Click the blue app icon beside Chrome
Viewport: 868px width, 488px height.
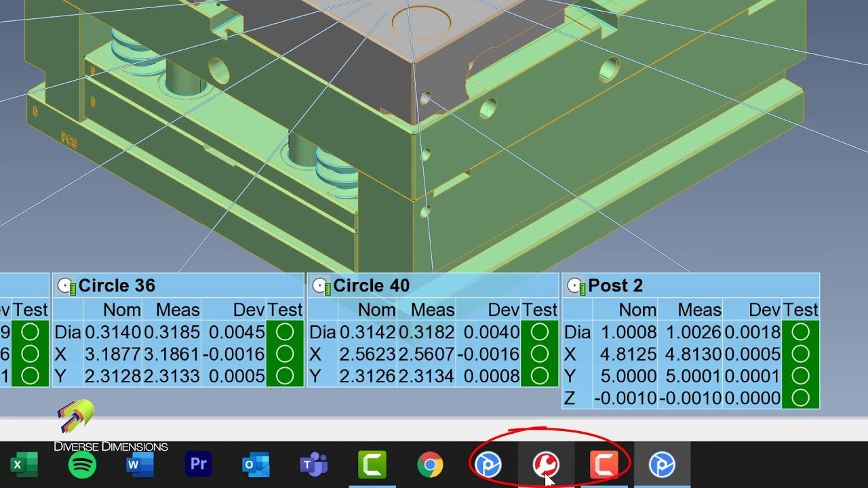point(488,465)
